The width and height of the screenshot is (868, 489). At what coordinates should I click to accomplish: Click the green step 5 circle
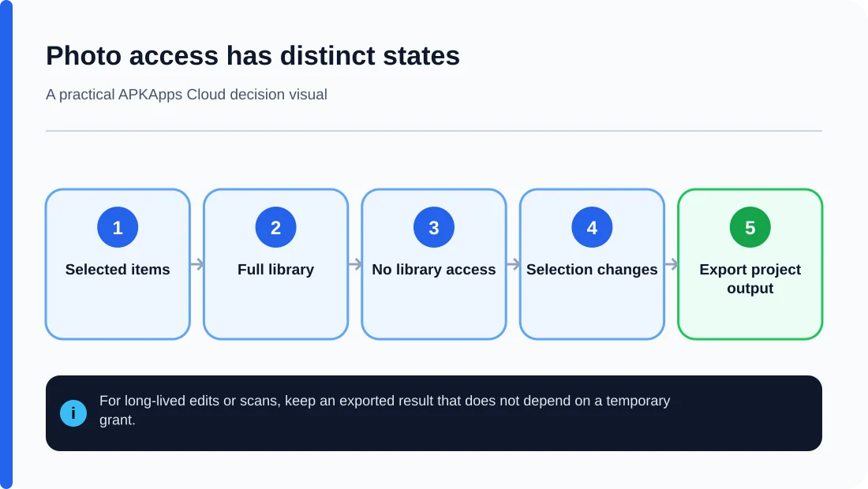tap(750, 227)
